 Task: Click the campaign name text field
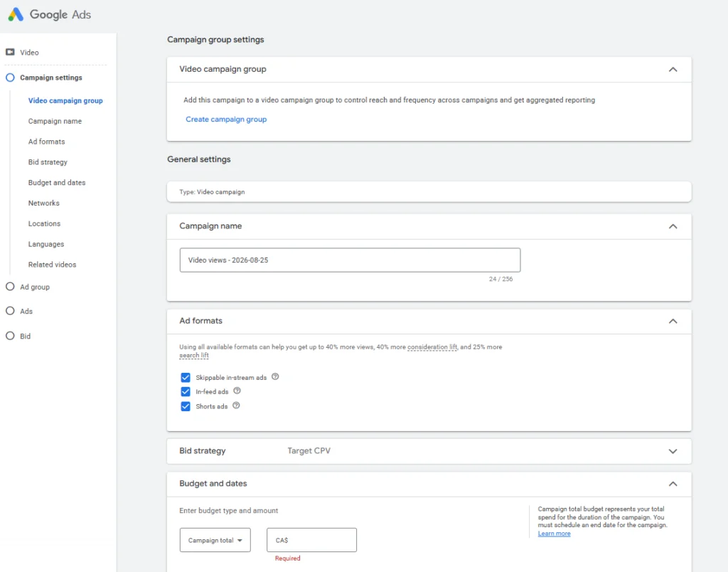coord(350,260)
